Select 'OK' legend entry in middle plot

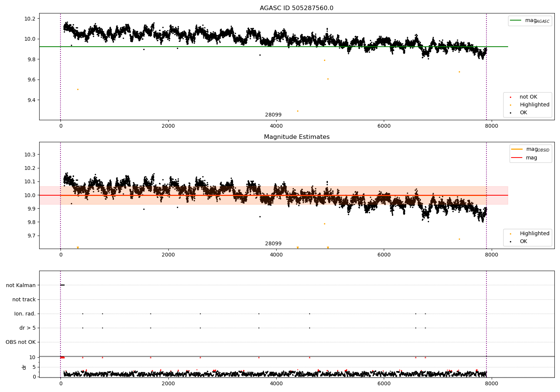click(523, 242)
